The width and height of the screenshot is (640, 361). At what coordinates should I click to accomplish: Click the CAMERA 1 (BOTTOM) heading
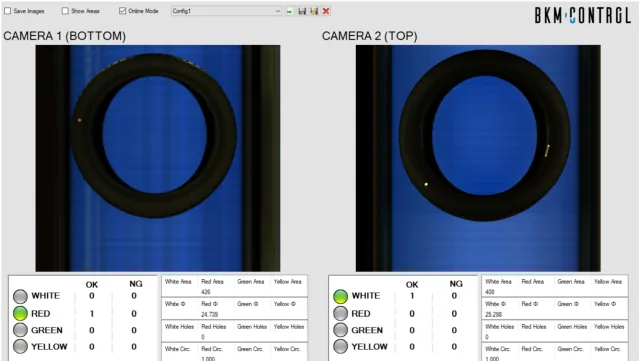pos(64,36)
